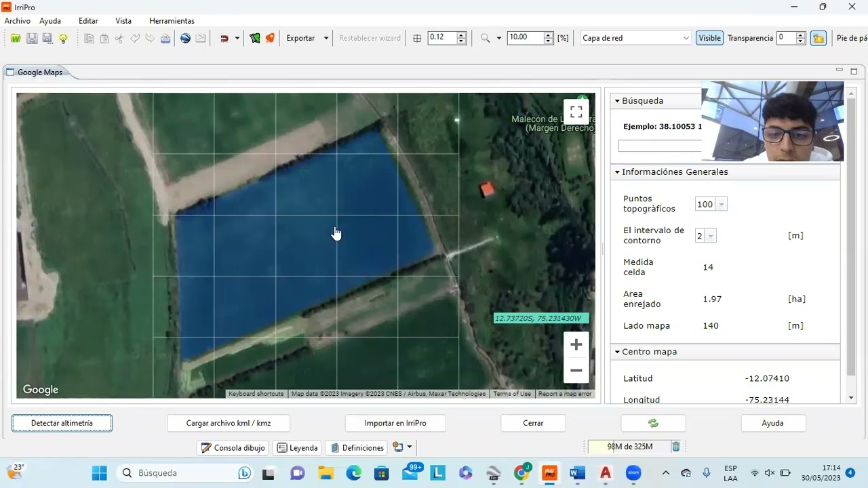Click the Búsqueda coordinates input field
Viewport: 868px width, 488px height.
660,146
